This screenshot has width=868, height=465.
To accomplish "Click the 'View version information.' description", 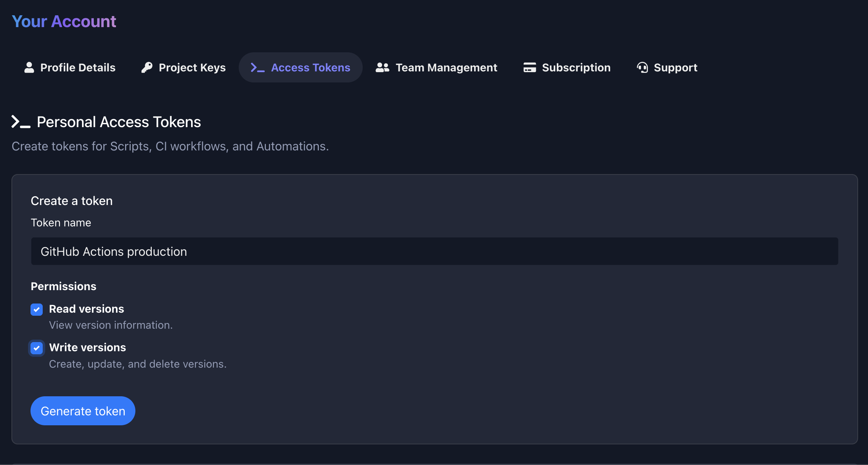I will pos(111,325).
